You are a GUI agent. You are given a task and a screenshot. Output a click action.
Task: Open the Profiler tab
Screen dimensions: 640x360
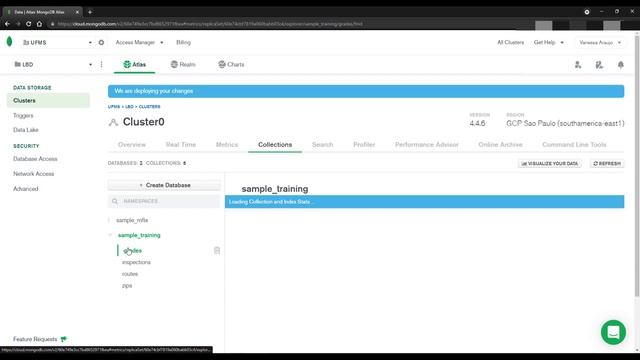tap(364, 144)
